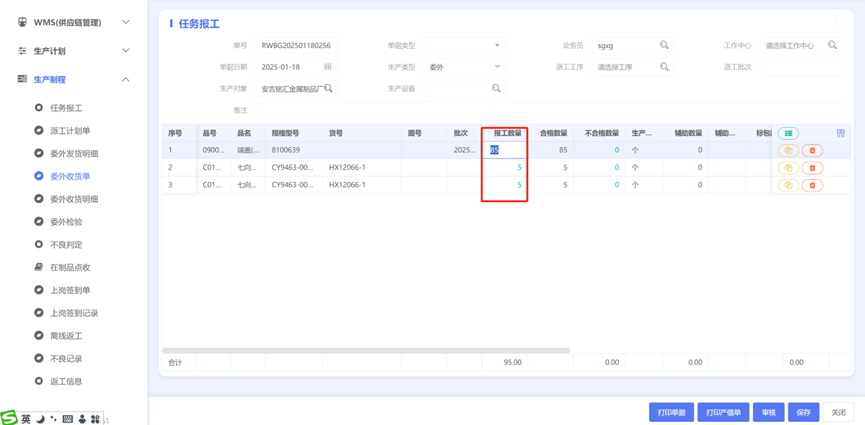865x425 pixels.
Task: Click the 派工批次 input field
Action: [801, 67]
